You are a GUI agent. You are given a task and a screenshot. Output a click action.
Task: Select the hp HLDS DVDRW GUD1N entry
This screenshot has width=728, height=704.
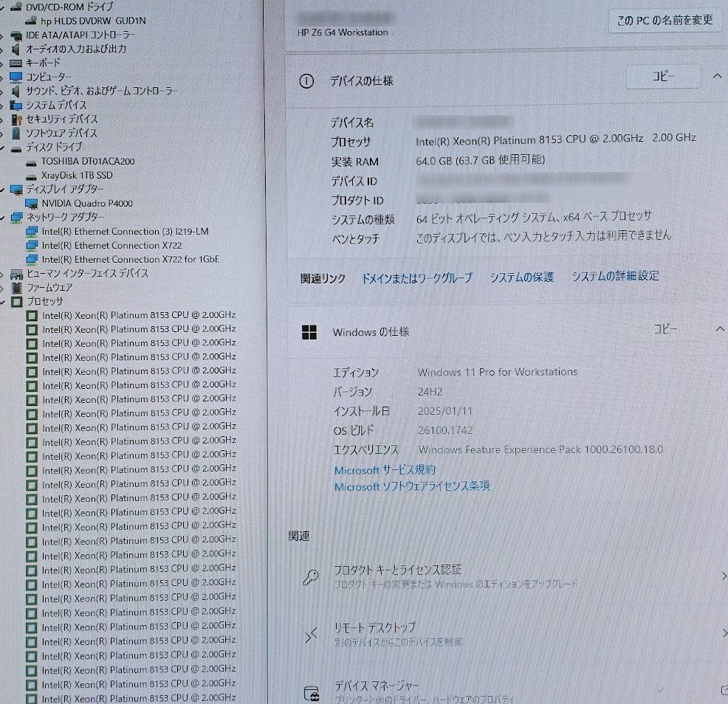[93, 21]
